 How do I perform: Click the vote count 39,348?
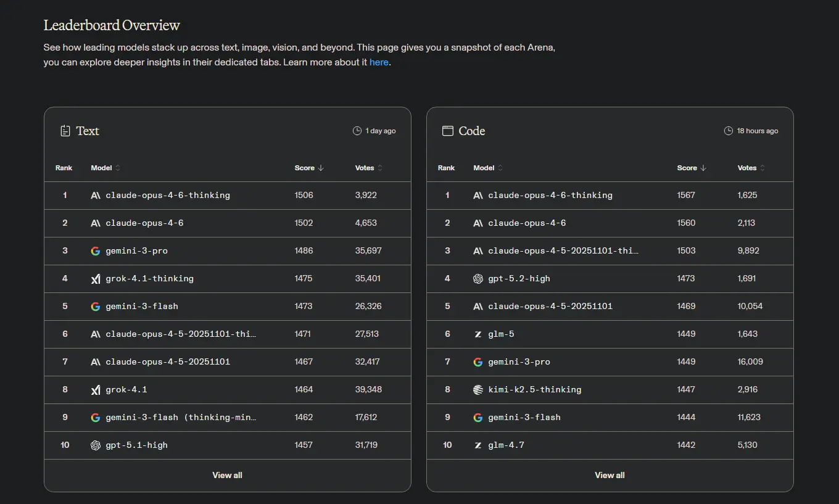pos(368,390)
